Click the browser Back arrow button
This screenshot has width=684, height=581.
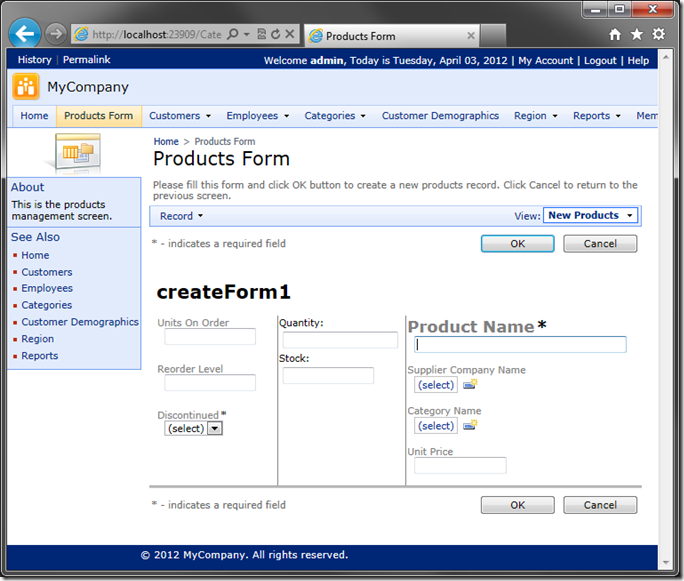pyautogui.click(x=25, y=33)
